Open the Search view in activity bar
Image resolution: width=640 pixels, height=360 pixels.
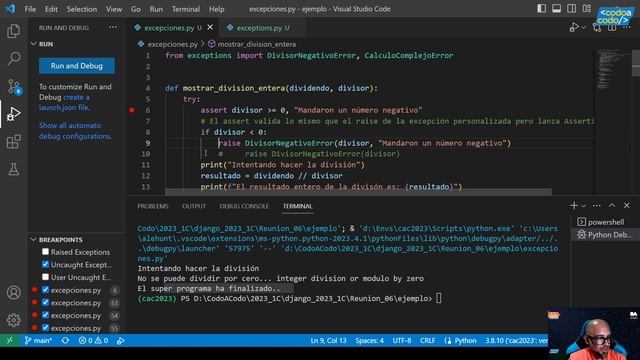(13, 58)
